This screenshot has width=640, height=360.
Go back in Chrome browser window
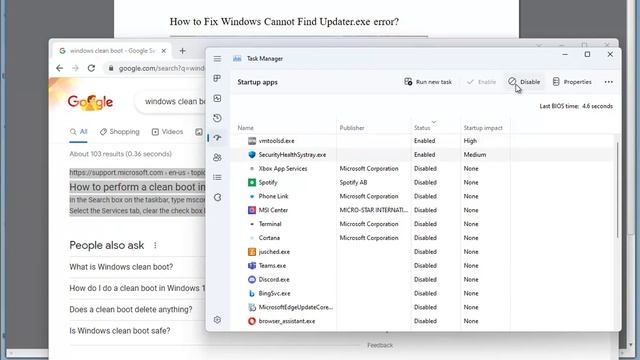60,68
